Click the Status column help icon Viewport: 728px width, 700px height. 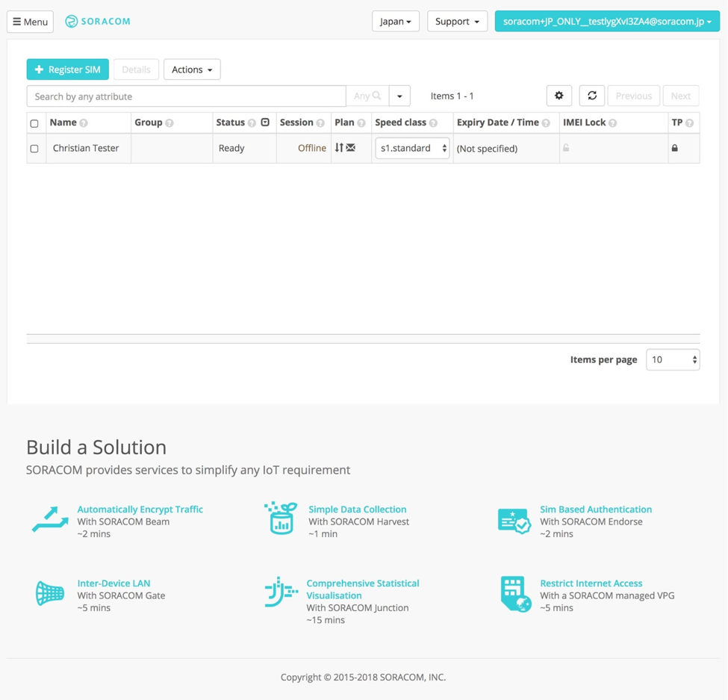tap(252, 123)
